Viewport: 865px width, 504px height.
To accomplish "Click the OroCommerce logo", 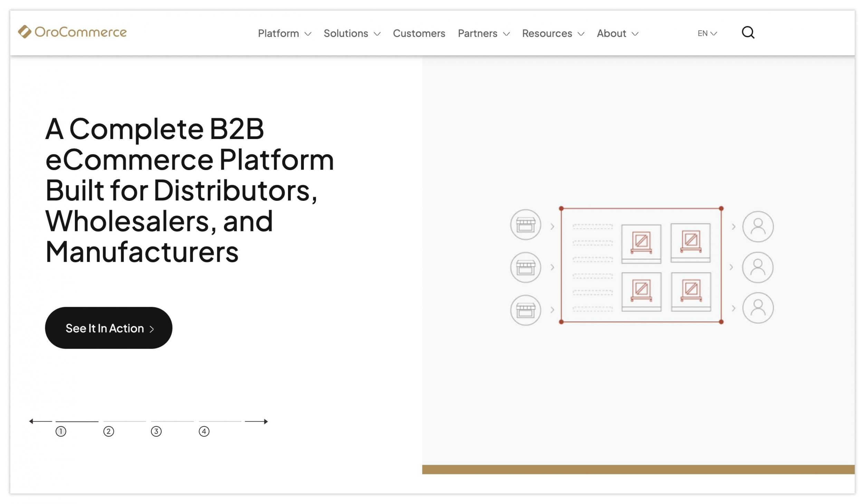I will coord(72,32).
